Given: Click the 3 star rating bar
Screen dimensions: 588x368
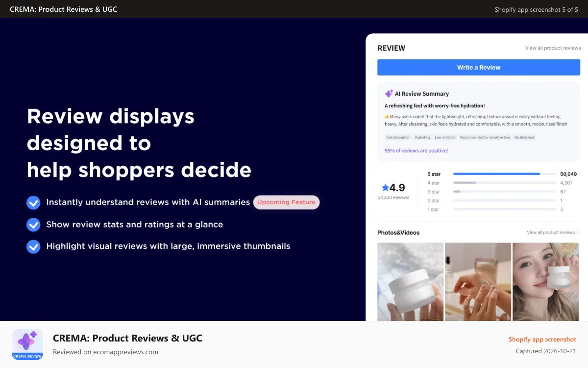Looking at the screenshot, I should click(x=504, y=192).
